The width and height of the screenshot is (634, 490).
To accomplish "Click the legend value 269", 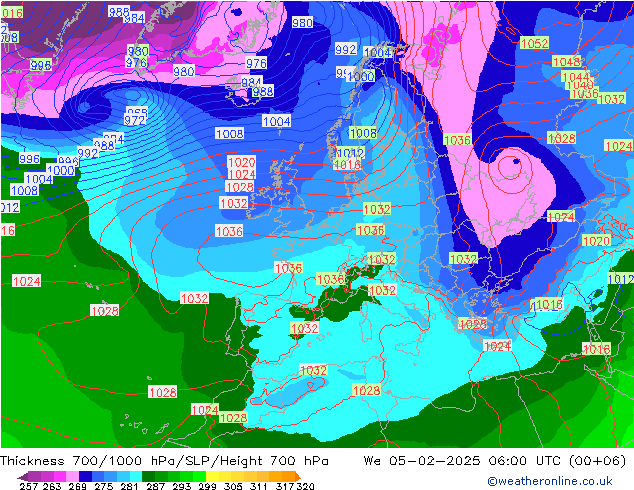I will click(77, 486).
